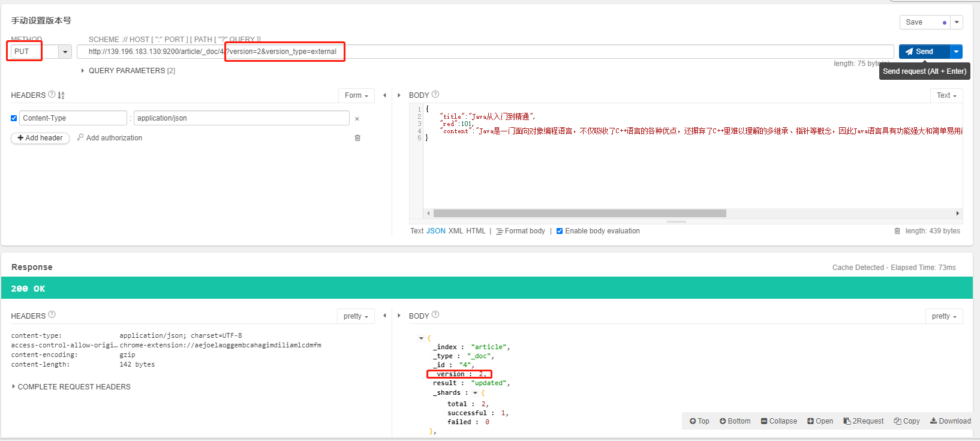Toggle Enable body evaluation checkbox
This screenshot has width=980, height=441.
(560, 231)
